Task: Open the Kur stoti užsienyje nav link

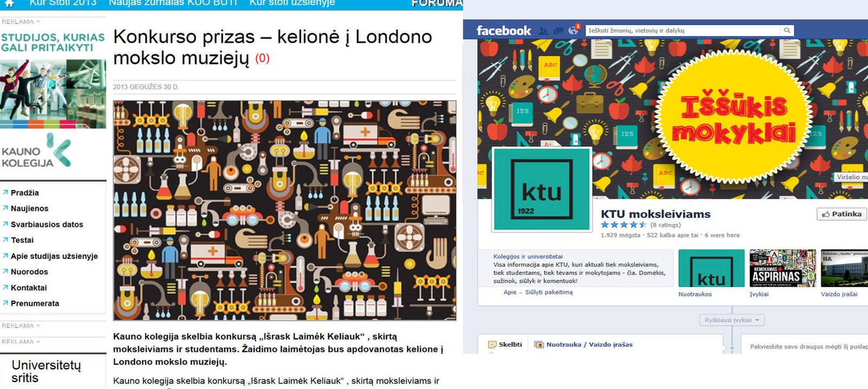Action: [x=292, y=3]
